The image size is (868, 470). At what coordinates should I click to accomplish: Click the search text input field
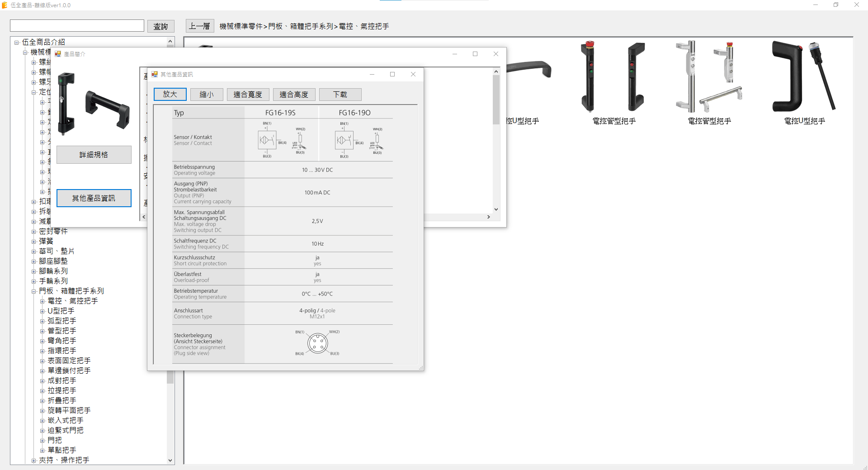point(77,26)
